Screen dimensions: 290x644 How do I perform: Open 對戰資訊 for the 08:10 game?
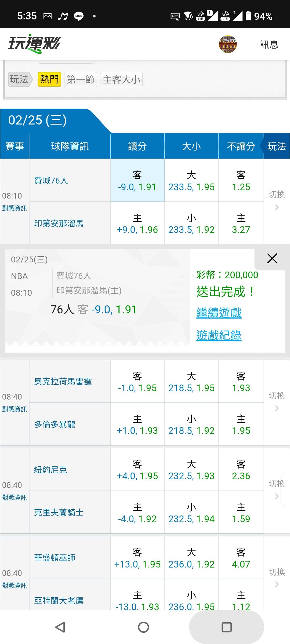click(15, 208)
